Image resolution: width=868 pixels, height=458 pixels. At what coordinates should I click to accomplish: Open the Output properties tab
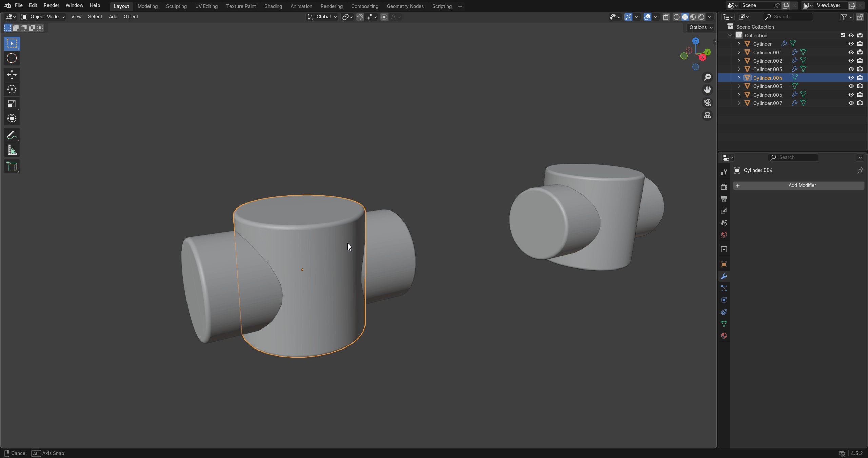pyautogui.click(x=724, y=199)
